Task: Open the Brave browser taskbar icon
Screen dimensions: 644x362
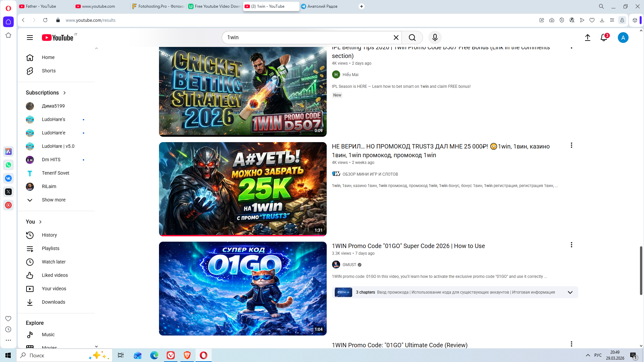Action: point(187,355)
